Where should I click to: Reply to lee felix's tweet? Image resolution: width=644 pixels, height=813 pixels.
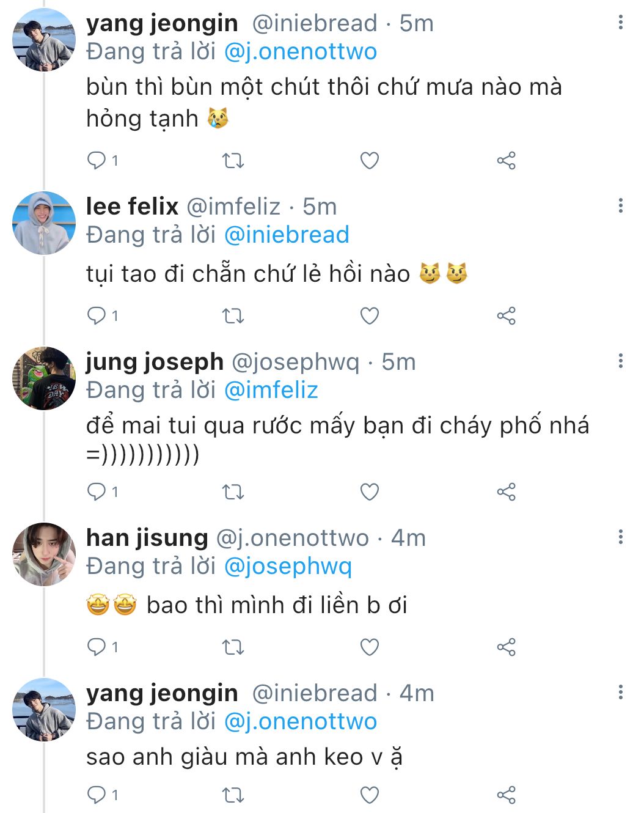[x=97, y=316]
